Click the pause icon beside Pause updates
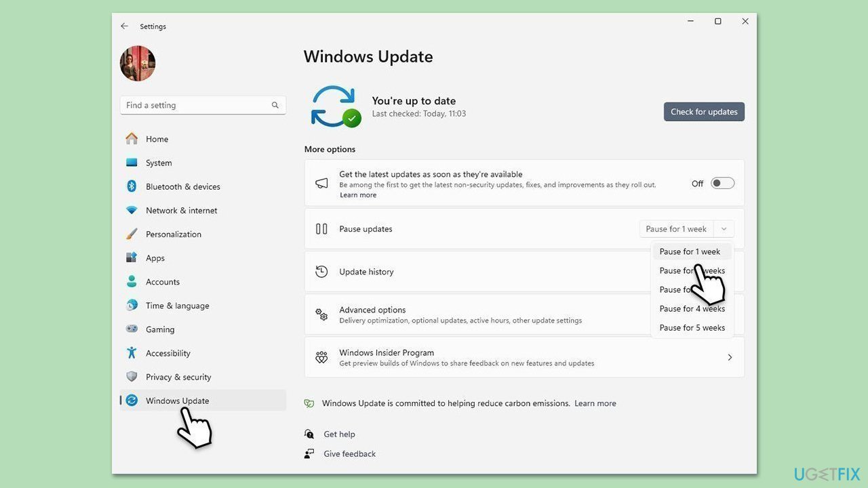 pos(321,229)
